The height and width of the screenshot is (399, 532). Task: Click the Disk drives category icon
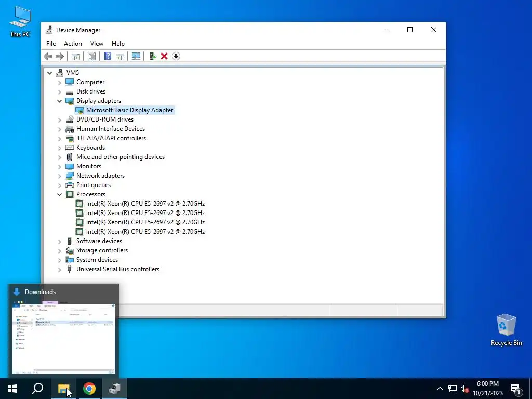70,91
